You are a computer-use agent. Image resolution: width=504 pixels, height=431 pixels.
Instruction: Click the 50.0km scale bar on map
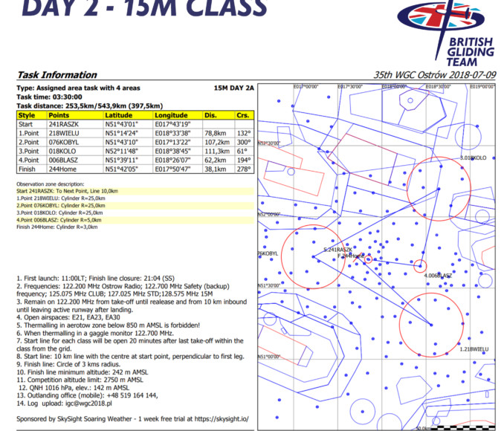click(x=424, y=428)
